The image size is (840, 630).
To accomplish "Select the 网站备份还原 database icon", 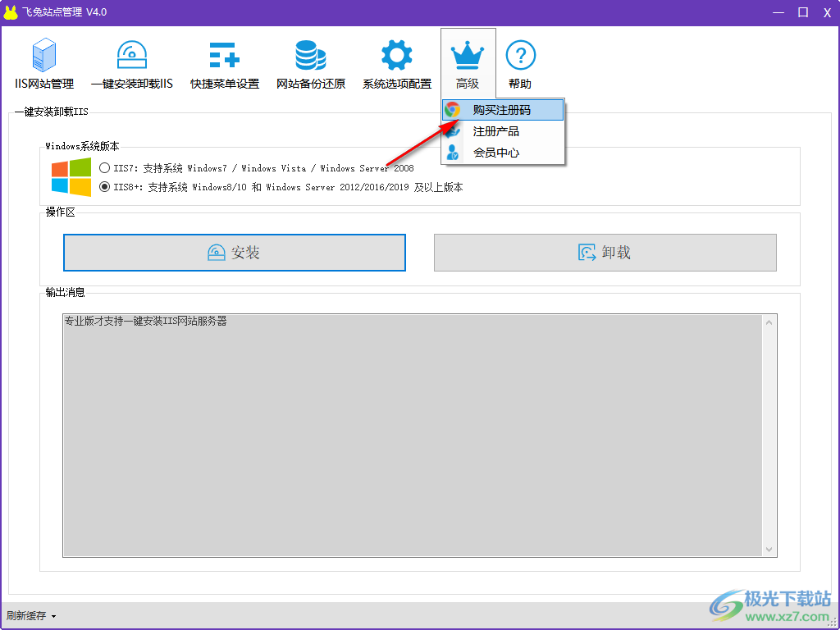I will click(310, 56).
